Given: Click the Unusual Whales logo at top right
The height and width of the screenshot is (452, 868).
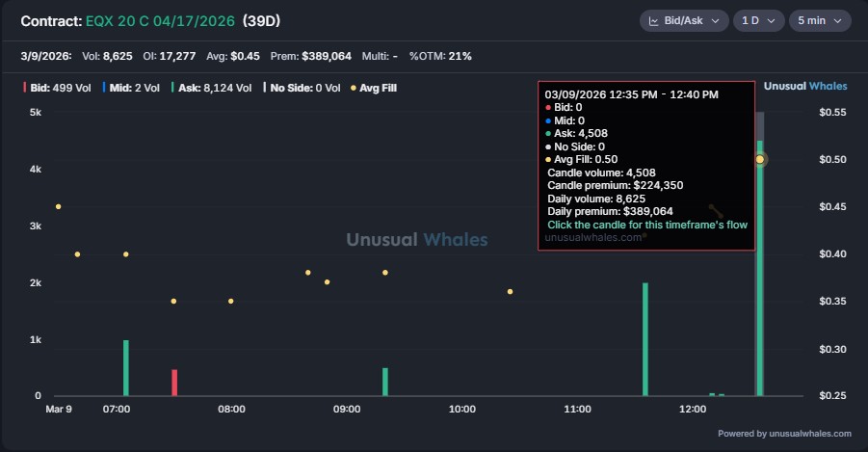Looking at the screenshot, I should click(805, 86).
